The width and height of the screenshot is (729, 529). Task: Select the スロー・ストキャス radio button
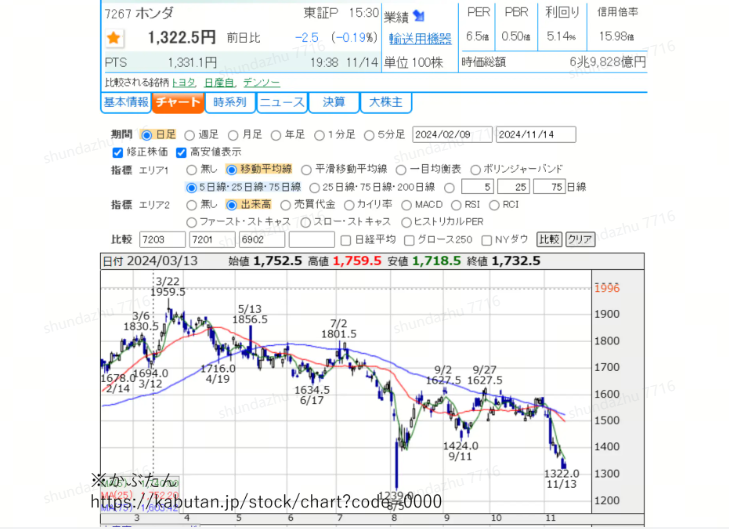(305, 223)
